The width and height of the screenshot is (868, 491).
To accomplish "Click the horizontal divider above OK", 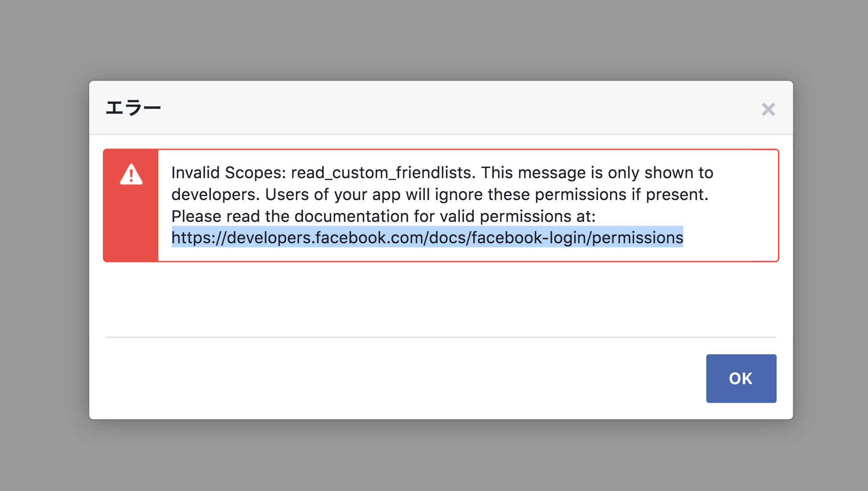I will point(441,337).
